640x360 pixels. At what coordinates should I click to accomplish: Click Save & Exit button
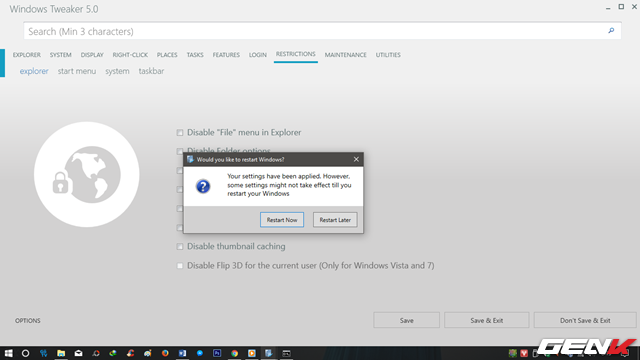[487, 320]
